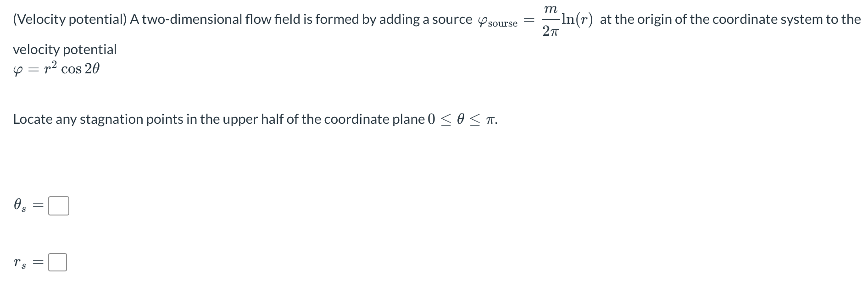
Task: Click the formula φ = r² cos 2θ
Action: (x=55, y=69)
